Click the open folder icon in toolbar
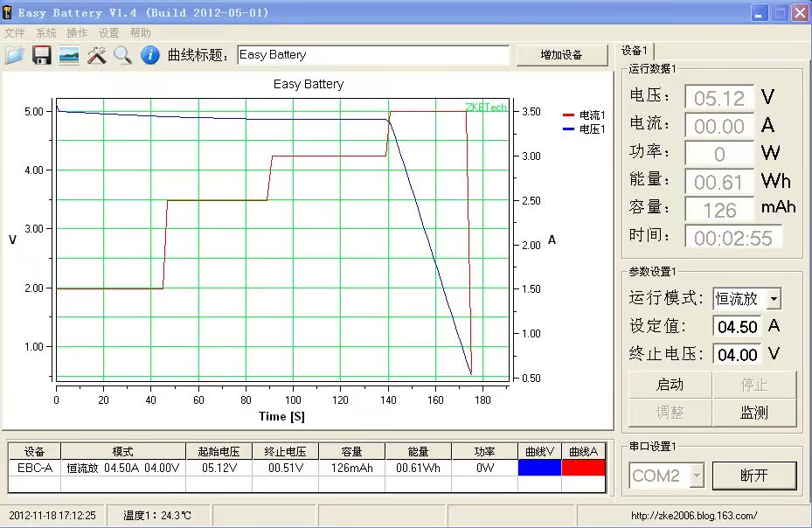 tap(14, 55)
